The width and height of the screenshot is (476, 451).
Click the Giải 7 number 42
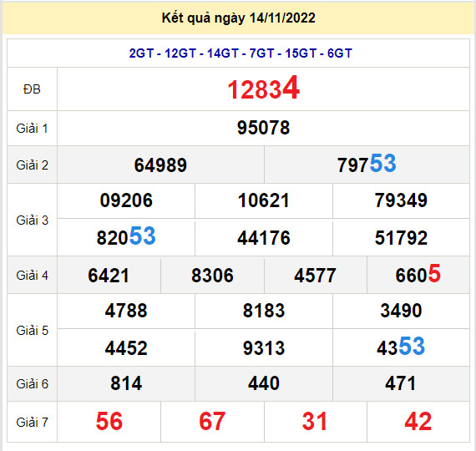pyautogui.click(x=418, y=421)
